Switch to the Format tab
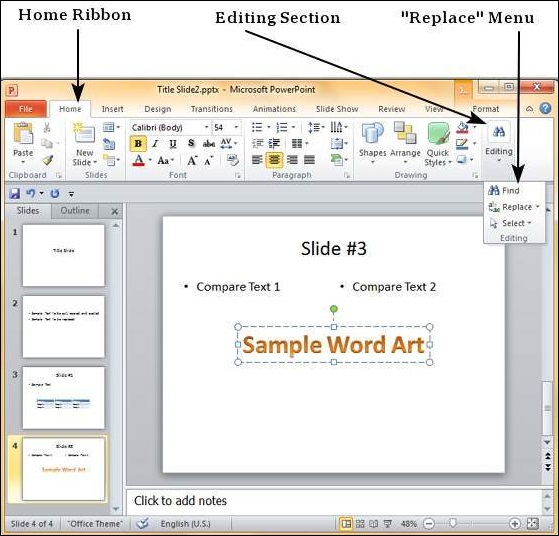 coord(486,109)
